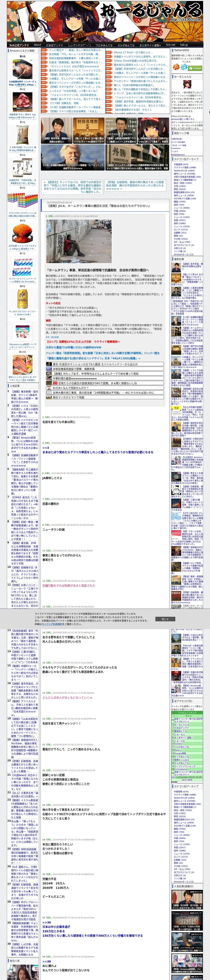
Task: Click the 外務省 building featured thumbnail
Action: click(x=137, y=157)
